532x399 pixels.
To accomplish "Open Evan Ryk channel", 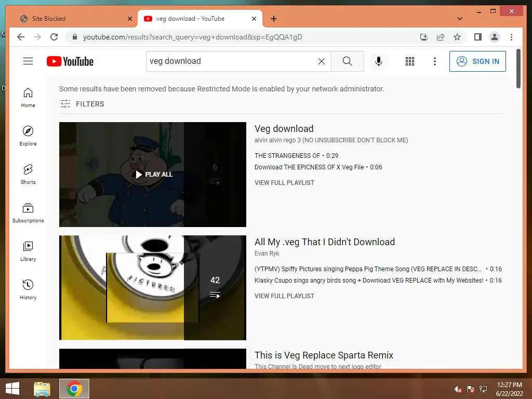I will 267,254.
